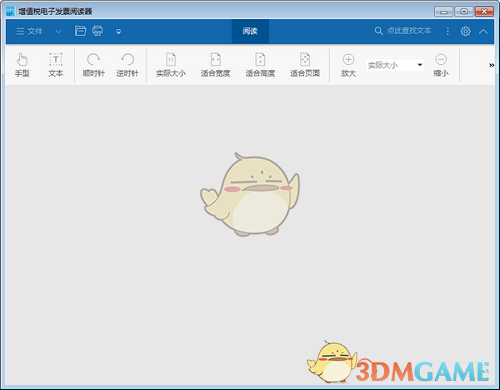Collapse the ribbon with the up chevron
The image size is (500, 390).
tap(483, 32)
